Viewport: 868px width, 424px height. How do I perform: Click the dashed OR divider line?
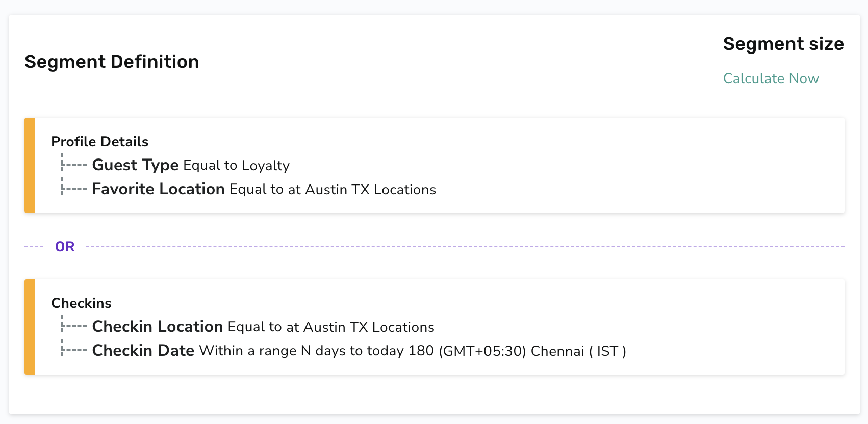click(x=465, y=246)
